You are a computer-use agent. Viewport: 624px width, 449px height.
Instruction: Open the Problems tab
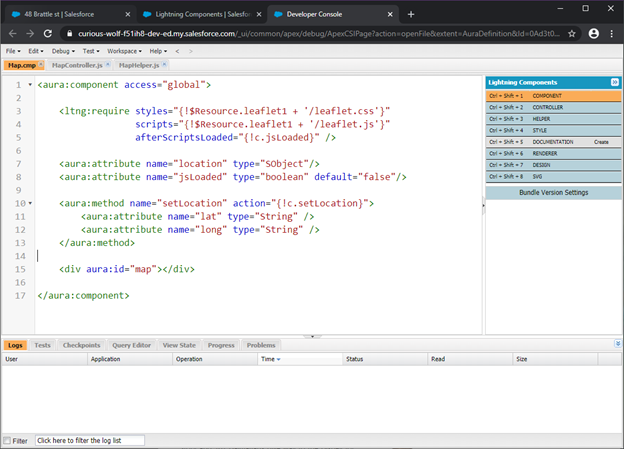click(261, 345)
